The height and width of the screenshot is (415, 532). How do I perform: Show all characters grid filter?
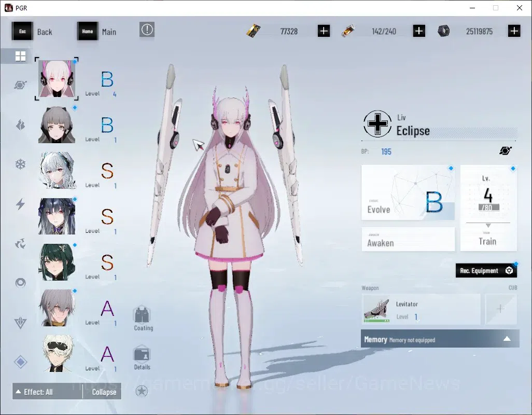tap(20, 56)
